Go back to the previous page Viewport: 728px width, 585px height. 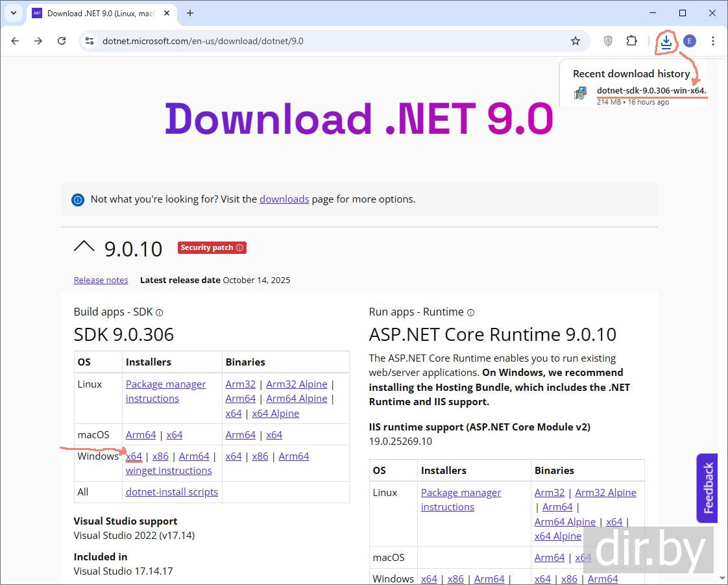[x=15, y=41]
